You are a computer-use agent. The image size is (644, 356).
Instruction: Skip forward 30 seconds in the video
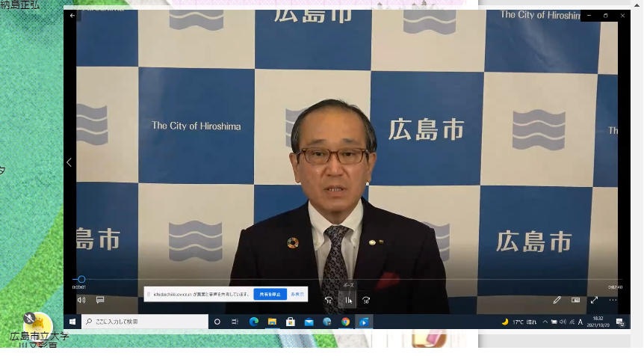click(x=366, y=301)
